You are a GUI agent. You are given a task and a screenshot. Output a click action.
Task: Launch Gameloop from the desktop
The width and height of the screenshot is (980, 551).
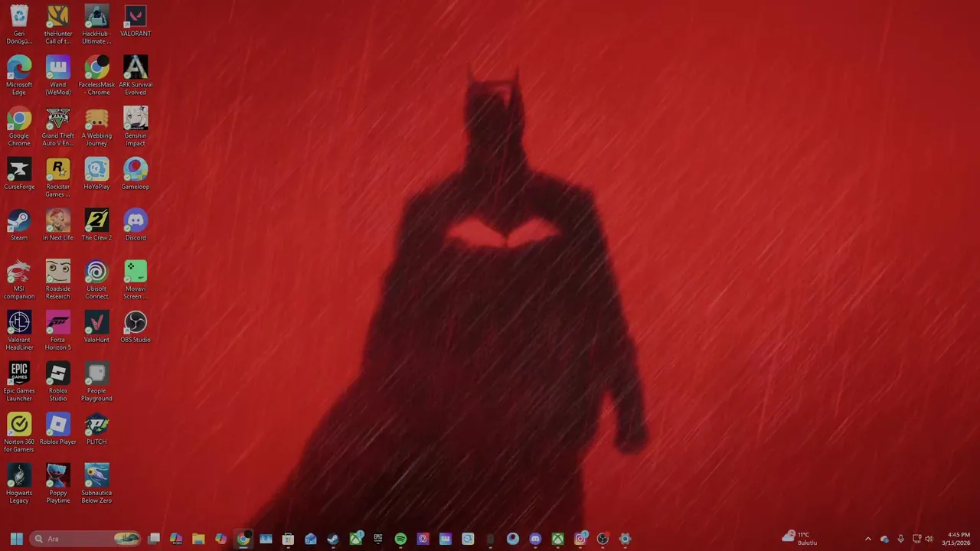coord(136,174)
